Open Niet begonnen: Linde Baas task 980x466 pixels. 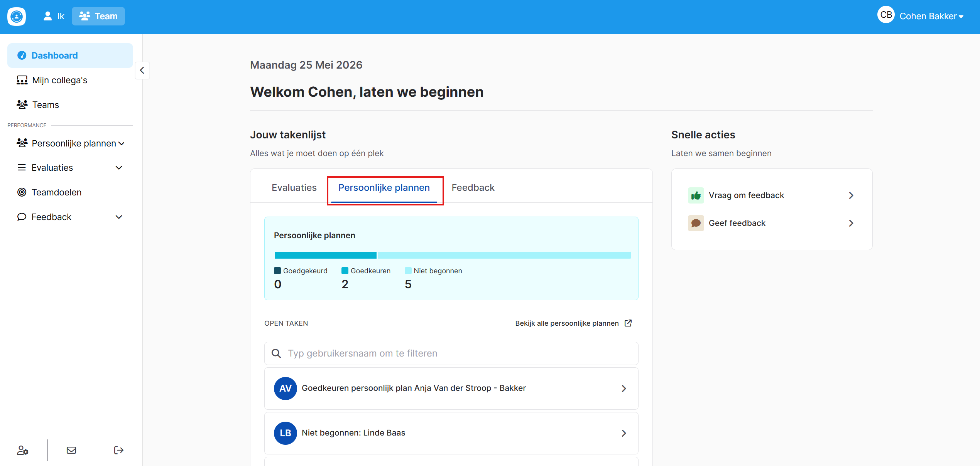[451, 433]
